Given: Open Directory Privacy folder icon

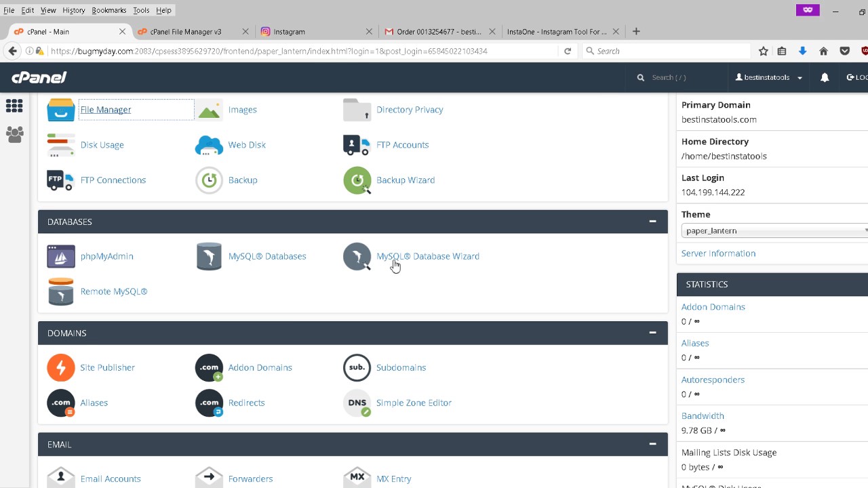Looking at the screenshot, I should [x=357, y=110].
